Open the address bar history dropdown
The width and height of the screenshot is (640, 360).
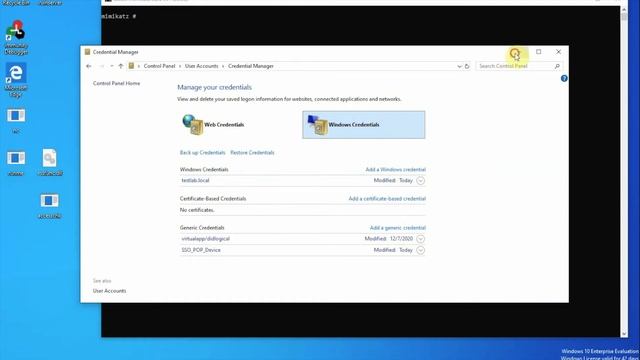click(459, 66)
